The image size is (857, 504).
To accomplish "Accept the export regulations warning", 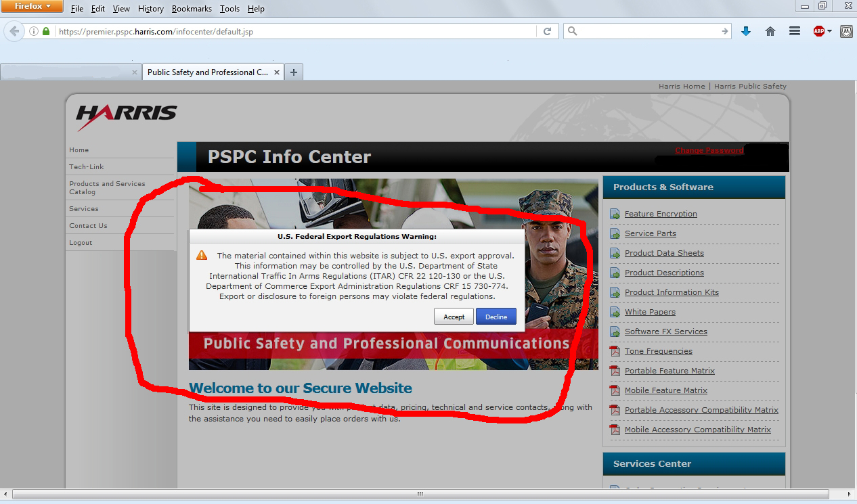I will pyautogui.click(x=454, y=317).
